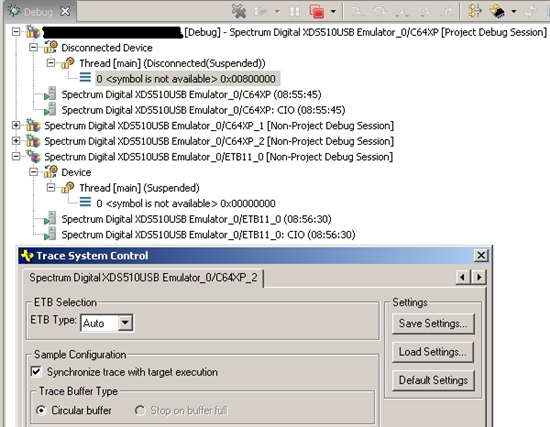Click stack frame icon beside 0x00800000
The height and width of the screenshot is (427, 550).
tap(85, 77)
